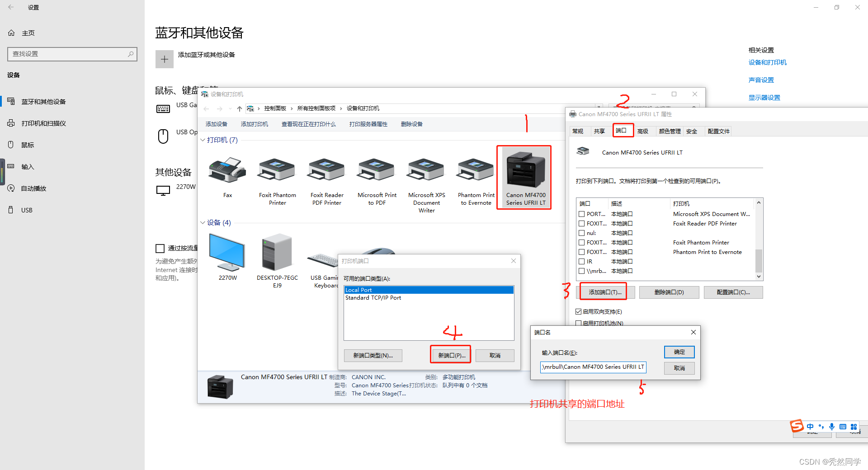Navigate forward in Devices and Printers window
Screen dimensions: 868x470
220,108
